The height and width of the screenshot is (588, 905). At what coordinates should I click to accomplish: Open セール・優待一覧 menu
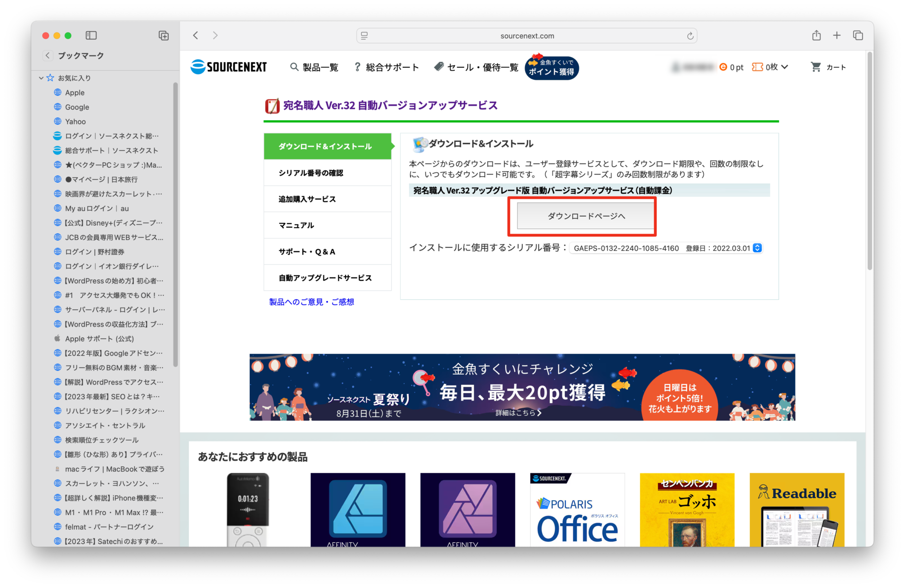click(476, 67)
